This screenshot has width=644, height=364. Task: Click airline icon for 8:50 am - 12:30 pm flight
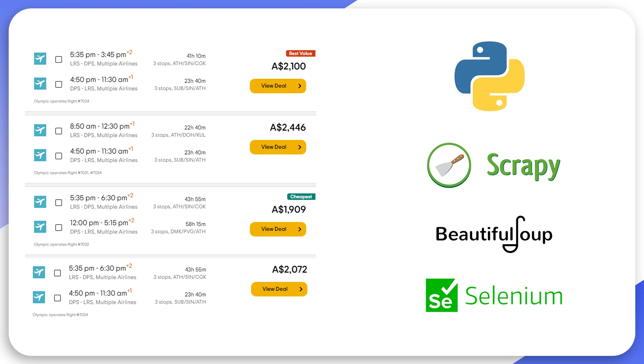click(x=40, y=130)
